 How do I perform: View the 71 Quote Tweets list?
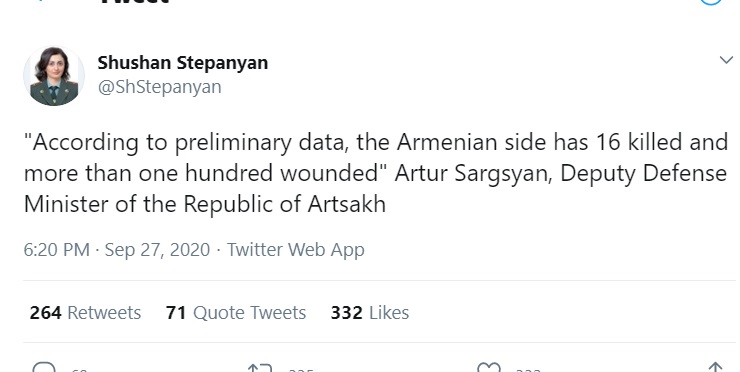(236, 313)
